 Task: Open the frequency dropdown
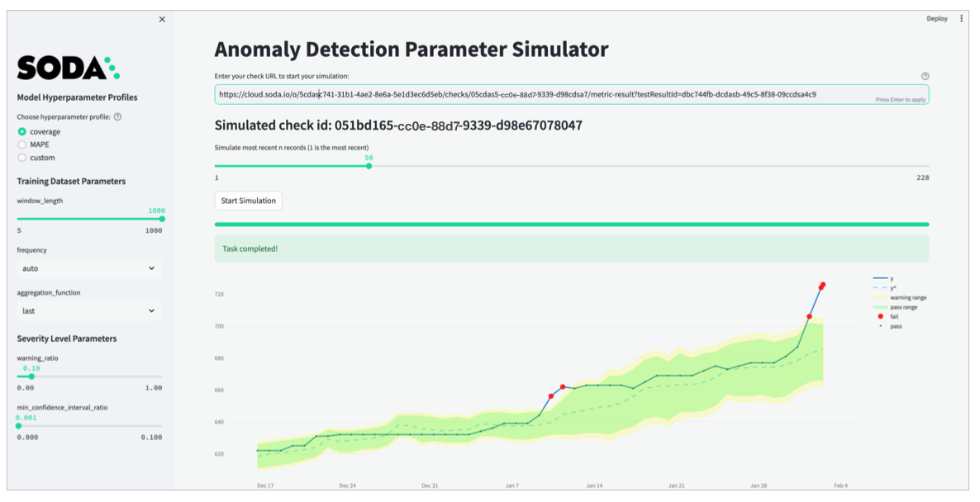point(89,268)
